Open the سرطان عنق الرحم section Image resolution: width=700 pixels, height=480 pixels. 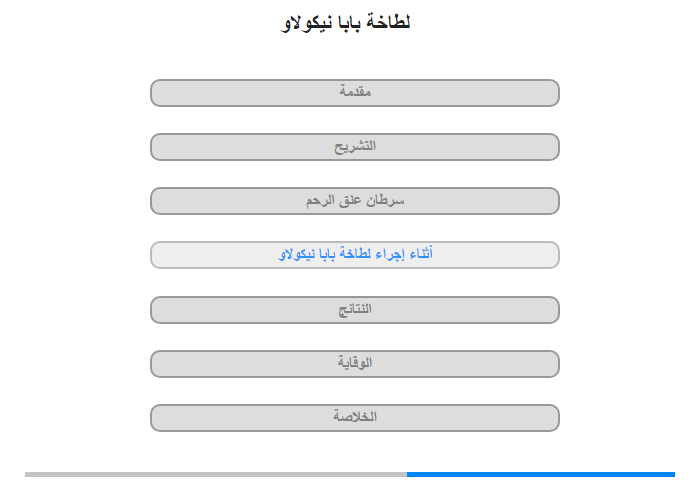(354, 201)
